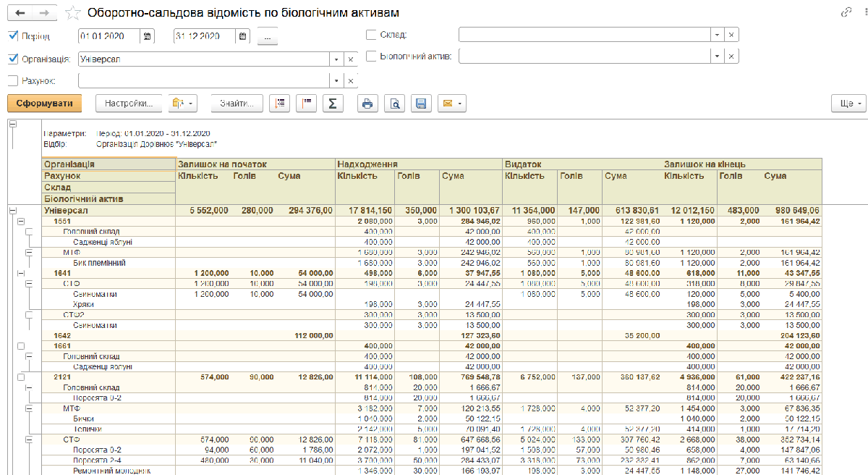Print the report
868x475 pixels.
pyautogui.click(x=367, y=104)
